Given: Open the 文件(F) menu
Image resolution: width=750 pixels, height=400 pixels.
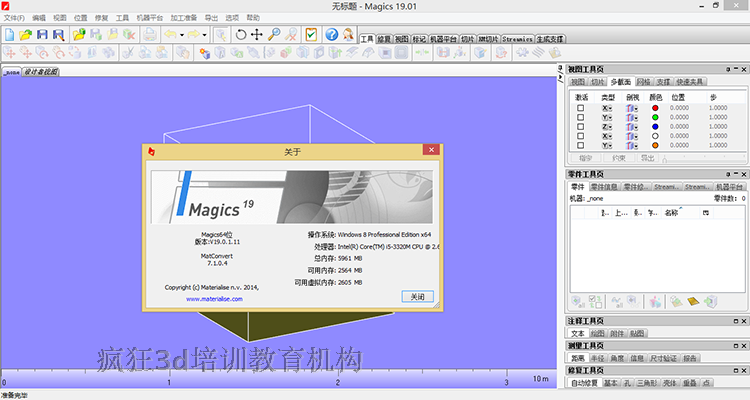Looking at the screenshot, I should 14,18.
